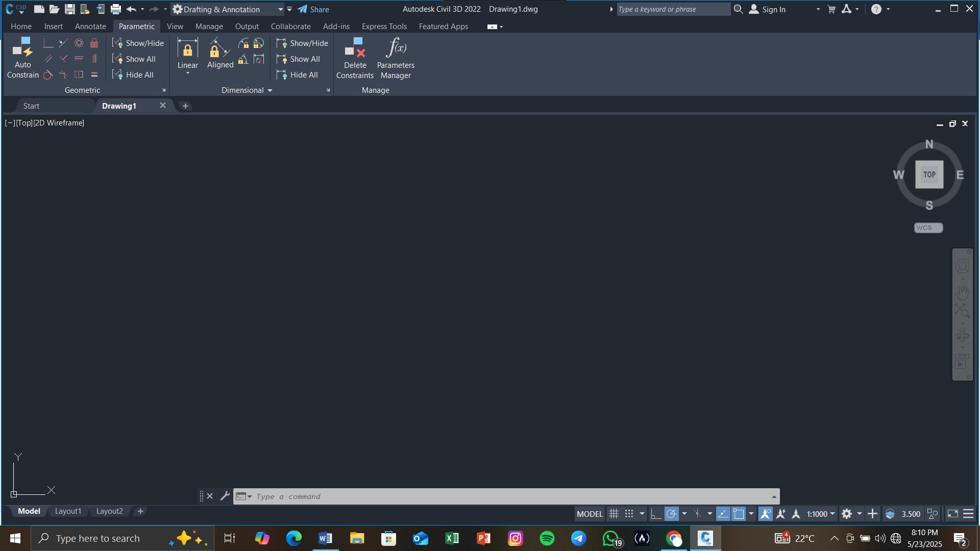Switch to the Annotate ribbon tab

click(x=90, y=27)
